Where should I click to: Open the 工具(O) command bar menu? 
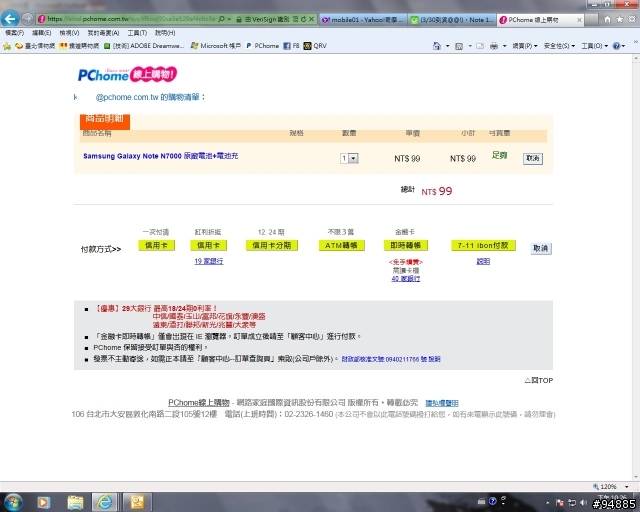595,46
